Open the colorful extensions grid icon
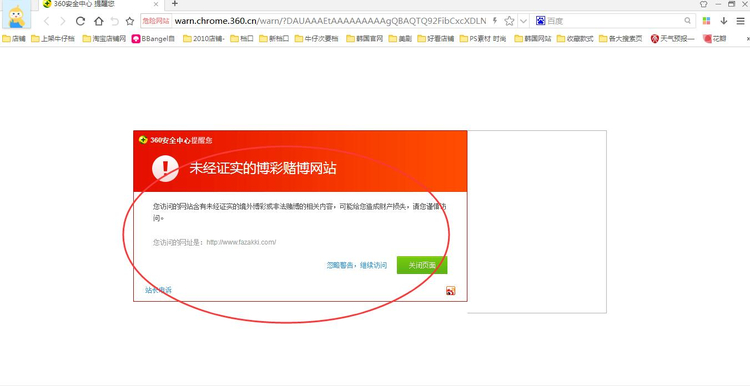The image size is (750, 386). coord(706,21)
